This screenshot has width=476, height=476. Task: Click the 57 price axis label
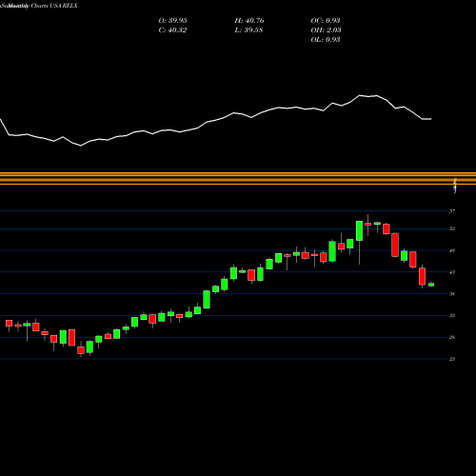coord(452,211)
